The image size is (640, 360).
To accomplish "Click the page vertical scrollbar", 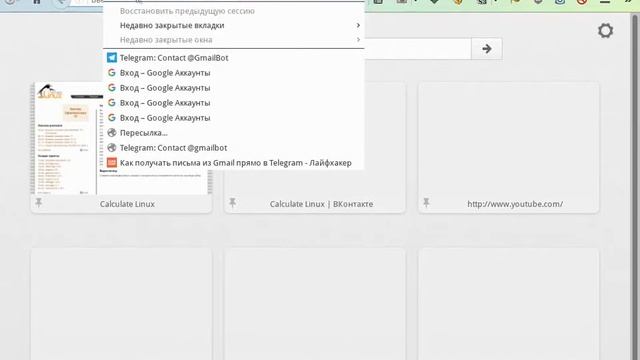I will click(x=636, y=186).
